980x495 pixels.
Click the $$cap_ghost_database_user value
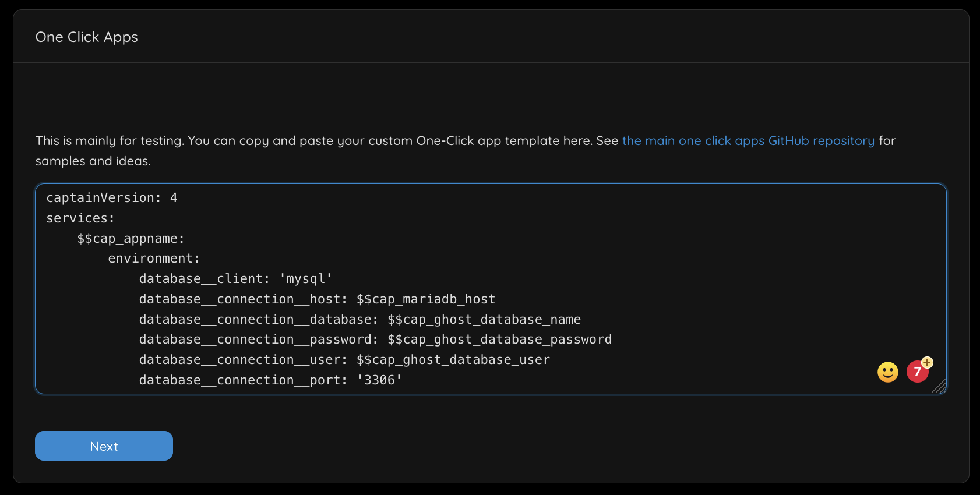(x=453, y=360)
